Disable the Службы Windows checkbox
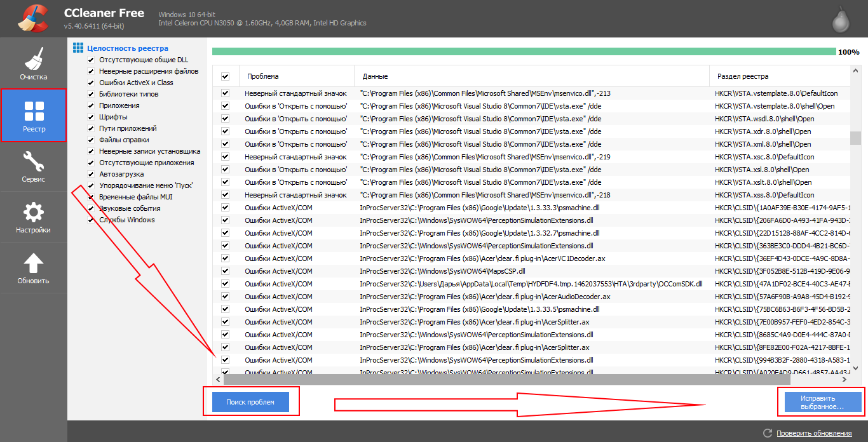This screenshot has height=442, width=868. click(x=91, y=220)
